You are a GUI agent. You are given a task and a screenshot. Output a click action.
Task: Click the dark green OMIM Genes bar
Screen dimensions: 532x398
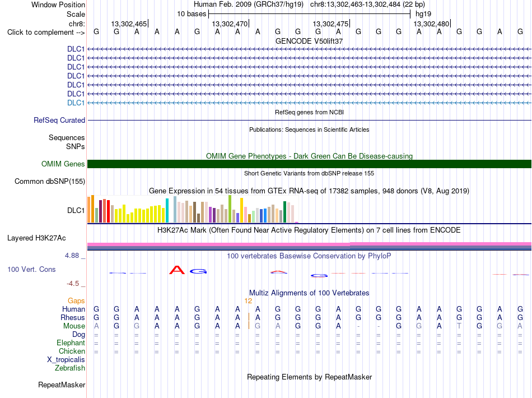tap(309, 164)
